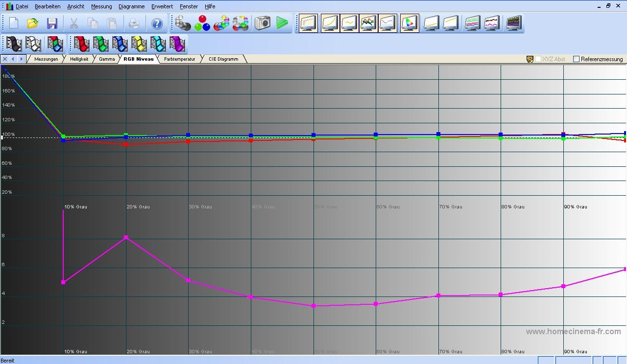Measure blue saturation with blue film icon
The image size is (627, 364).
pyautogui.click(x=120, y=44)
